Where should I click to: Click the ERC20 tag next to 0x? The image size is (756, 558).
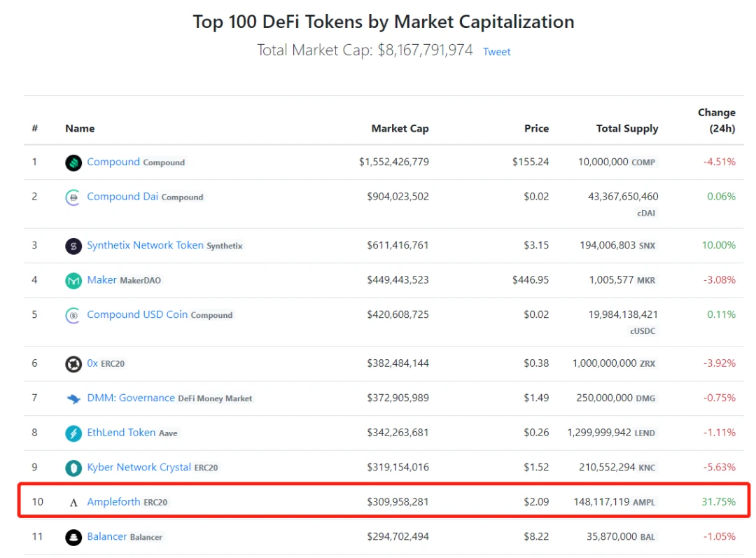pyautogui.click(x=113, y=364)
